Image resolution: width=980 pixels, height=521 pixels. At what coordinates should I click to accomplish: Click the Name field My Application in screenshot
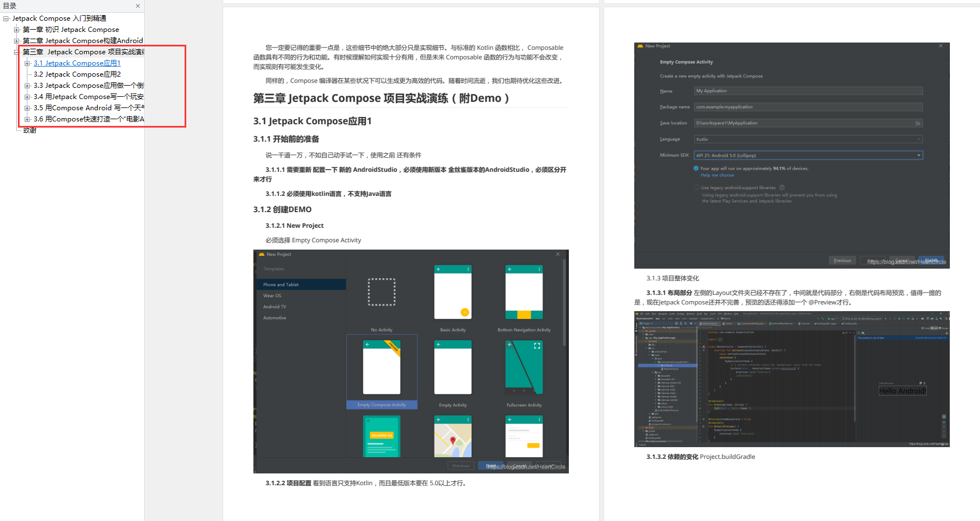point(808,91)
